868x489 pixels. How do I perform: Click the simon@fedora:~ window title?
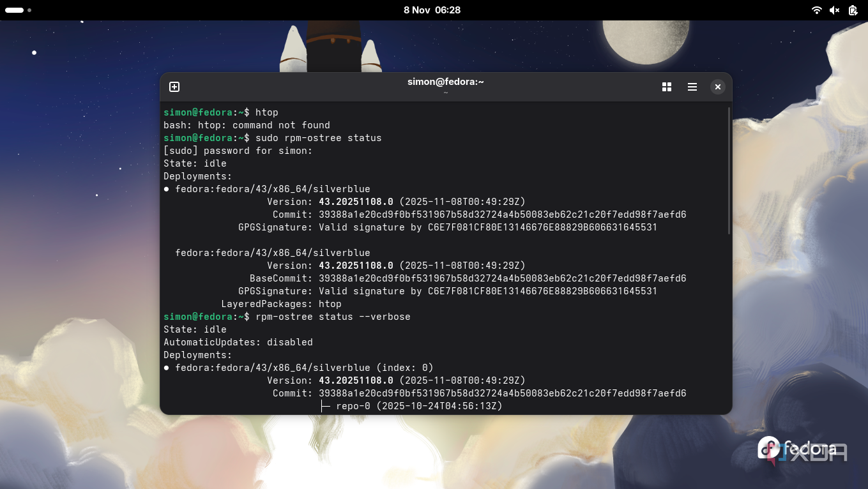point(445,82)
